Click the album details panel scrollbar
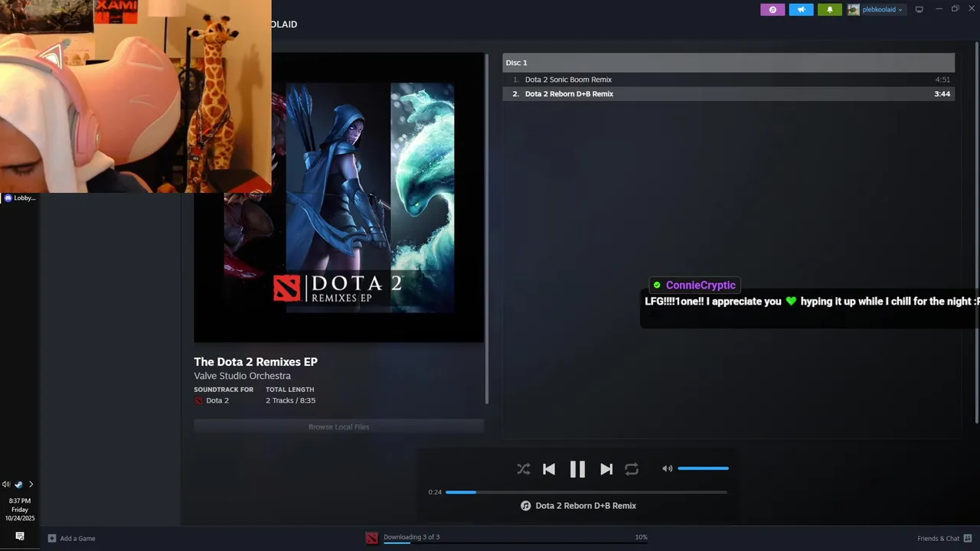The width and height of the screenshot is (980, 551). pyautogui.click(x=487, y=228)
